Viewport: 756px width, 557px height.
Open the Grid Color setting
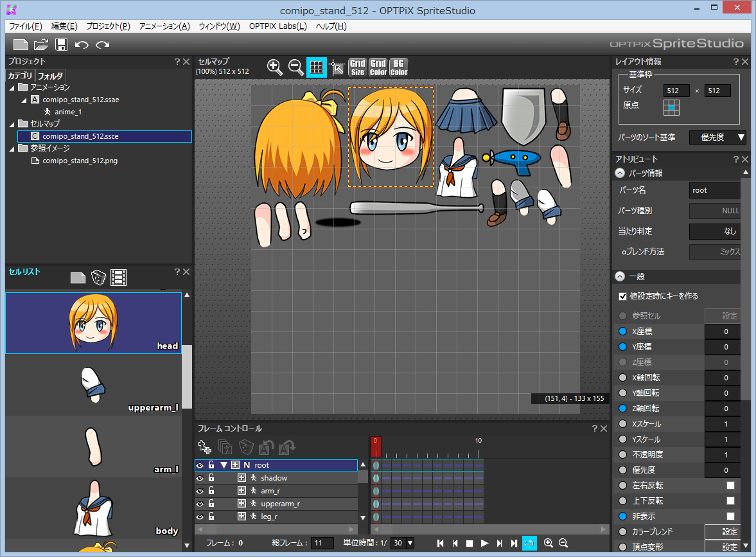378,67
